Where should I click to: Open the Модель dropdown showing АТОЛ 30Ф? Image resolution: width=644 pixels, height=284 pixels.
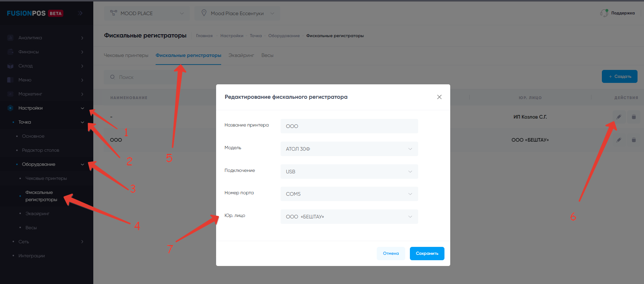point(349,149)
